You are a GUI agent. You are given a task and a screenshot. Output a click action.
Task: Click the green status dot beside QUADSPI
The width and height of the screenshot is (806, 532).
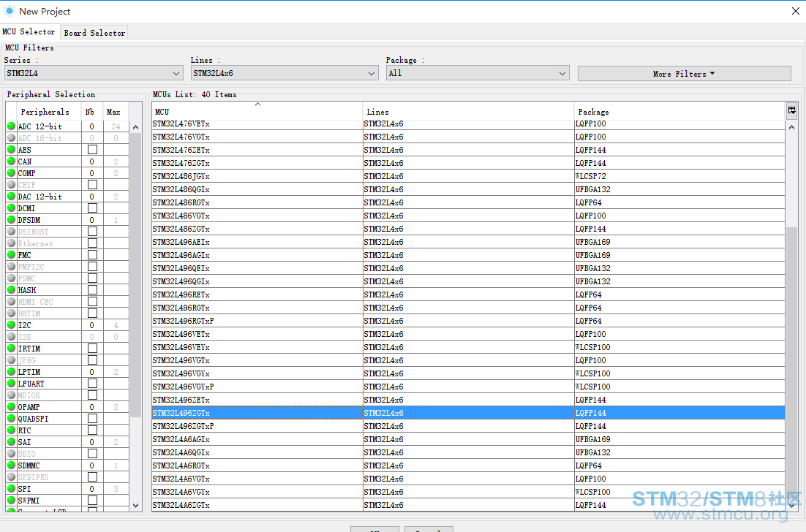point(11,419)
